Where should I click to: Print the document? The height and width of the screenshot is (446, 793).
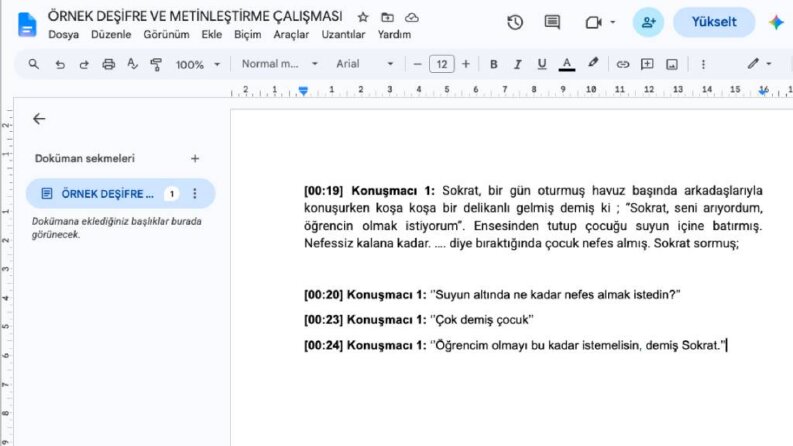pos(108,64)
